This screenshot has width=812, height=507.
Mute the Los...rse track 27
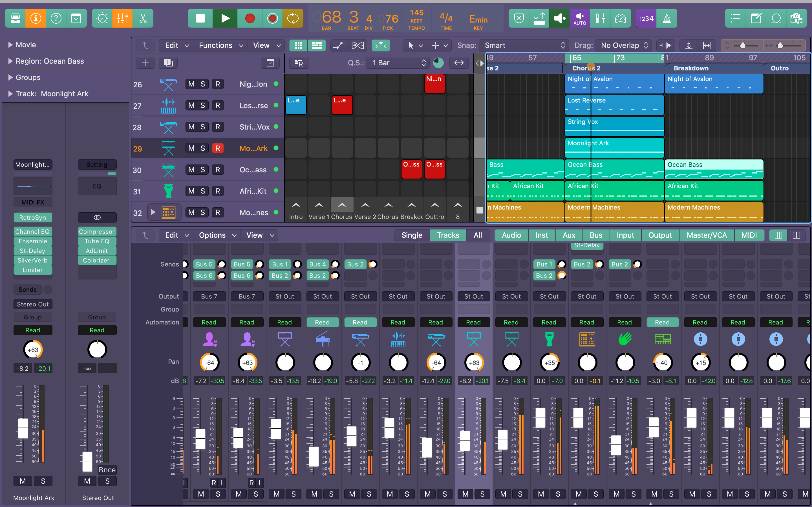point(191,105)
